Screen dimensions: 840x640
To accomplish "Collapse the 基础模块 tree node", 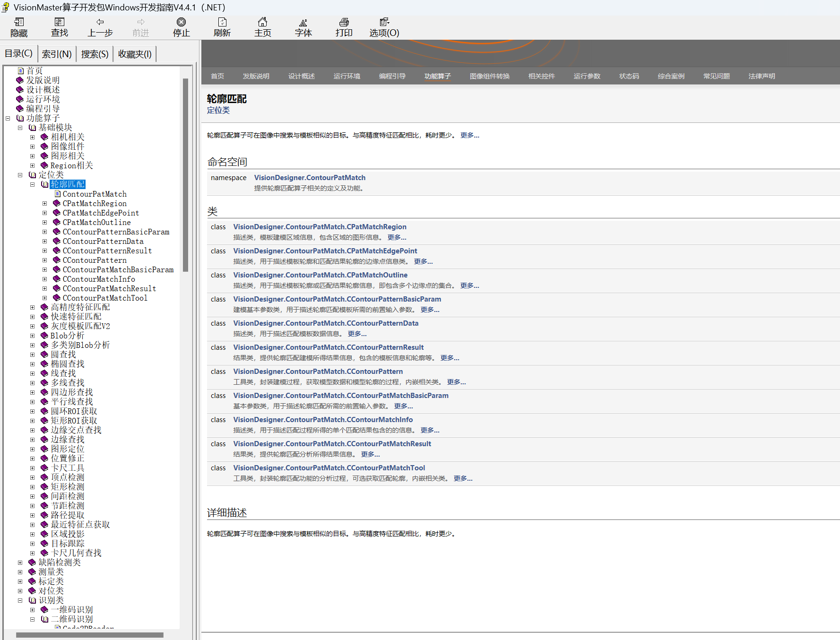I will [20, 128].
